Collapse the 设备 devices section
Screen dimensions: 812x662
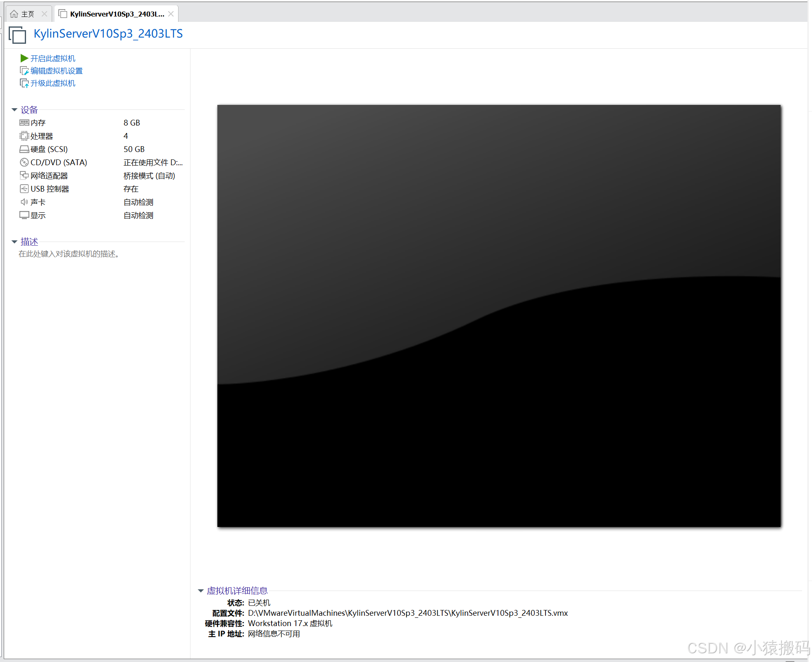[14, 110]
